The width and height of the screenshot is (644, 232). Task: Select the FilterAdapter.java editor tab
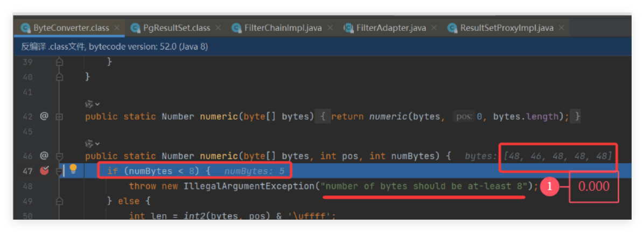[391, 28]
